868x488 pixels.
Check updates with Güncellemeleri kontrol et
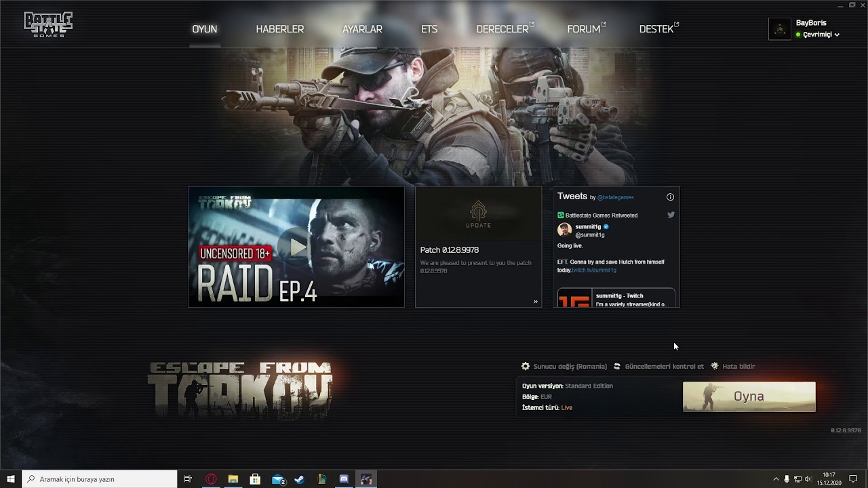point(665,367)
